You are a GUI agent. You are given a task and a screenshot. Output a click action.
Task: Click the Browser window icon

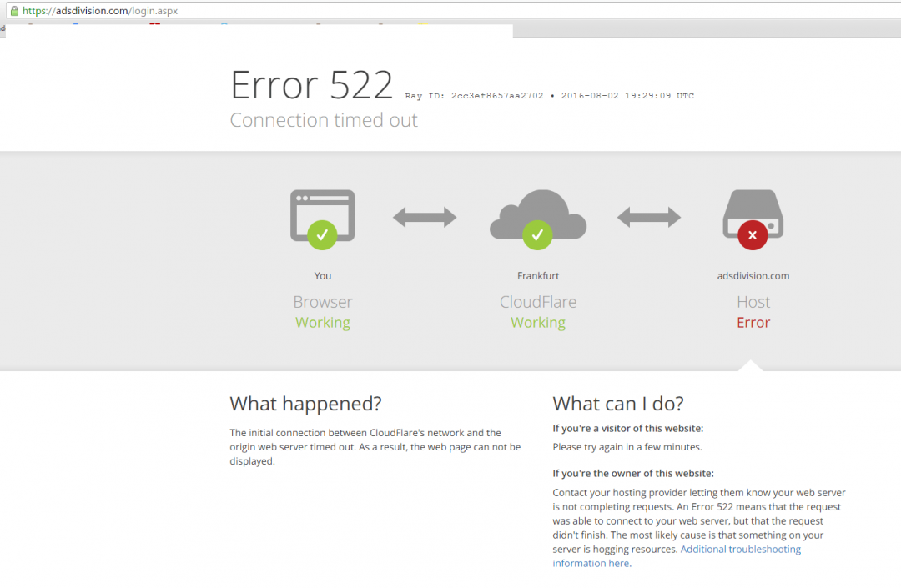pos(322,209)
